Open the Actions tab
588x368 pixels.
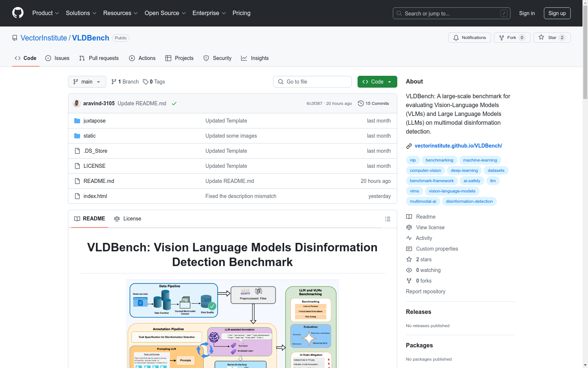142,58
